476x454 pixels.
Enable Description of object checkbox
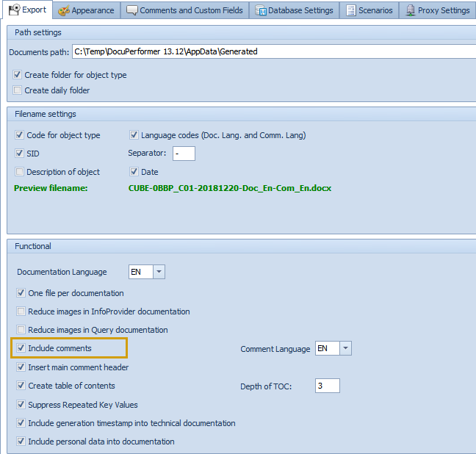coord(20,172)
